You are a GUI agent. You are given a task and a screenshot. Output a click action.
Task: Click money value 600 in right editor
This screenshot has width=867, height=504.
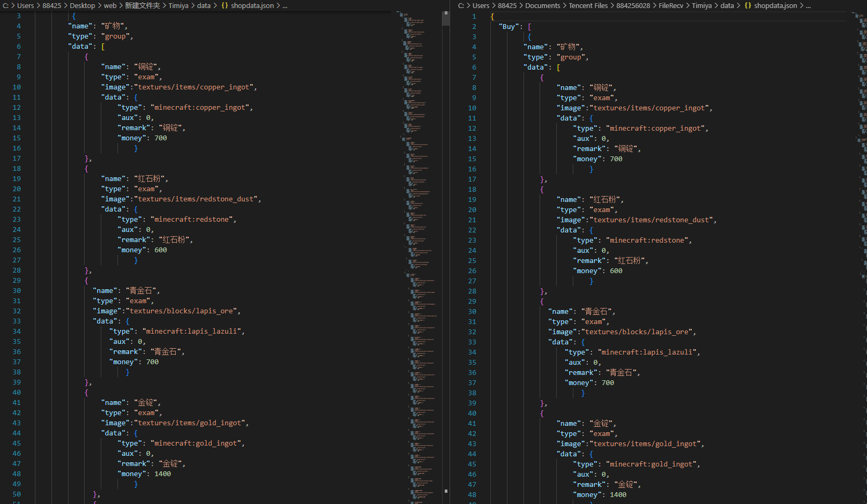(616, 271)
